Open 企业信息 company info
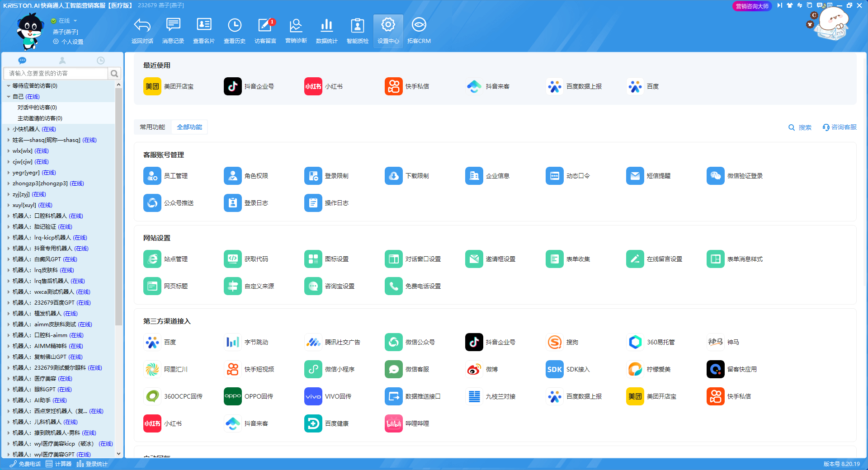868x470 pixels. (x=487, y=176)
